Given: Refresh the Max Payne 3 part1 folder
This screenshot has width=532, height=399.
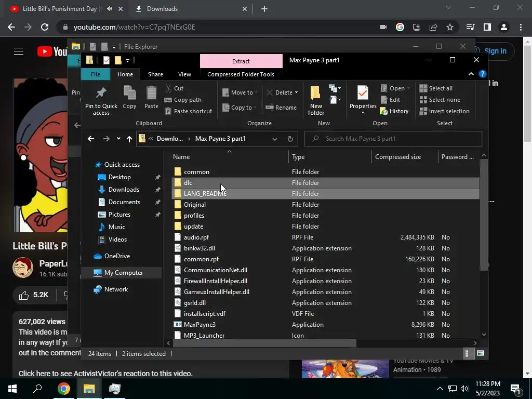Looking at the screenshot, I should tap(290, 139).
